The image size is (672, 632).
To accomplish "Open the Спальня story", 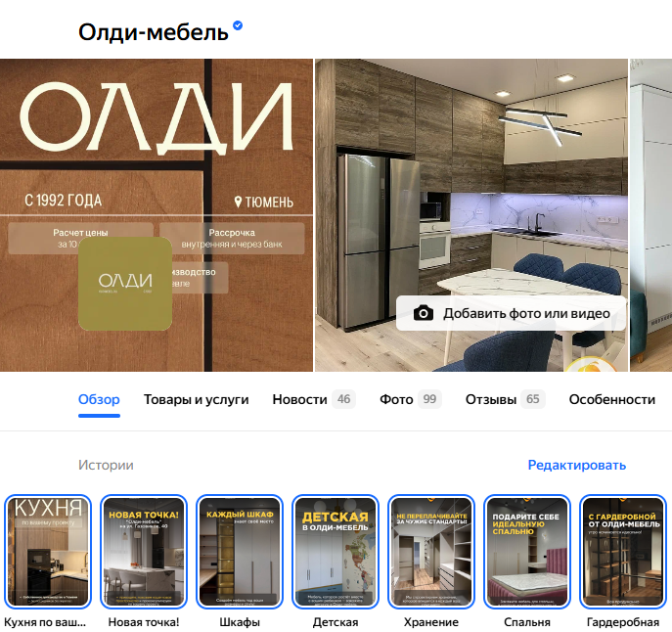I will pyautogui.click(x=527, y=552).
